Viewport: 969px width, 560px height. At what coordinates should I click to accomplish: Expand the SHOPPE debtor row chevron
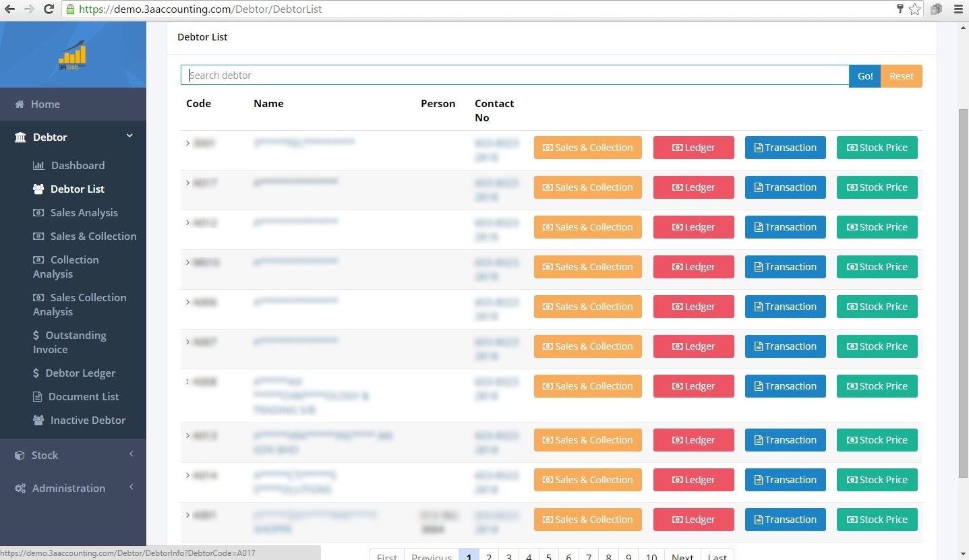(x=187, y=515)
